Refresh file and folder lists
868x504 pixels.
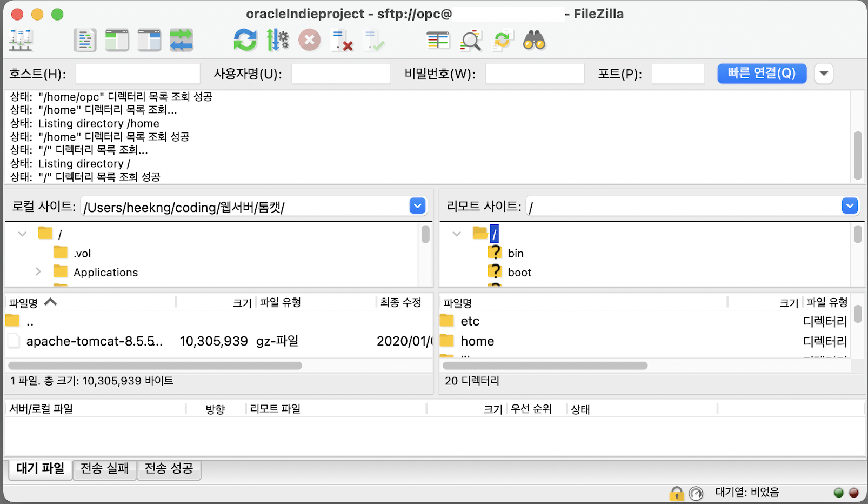coord(245,41)
